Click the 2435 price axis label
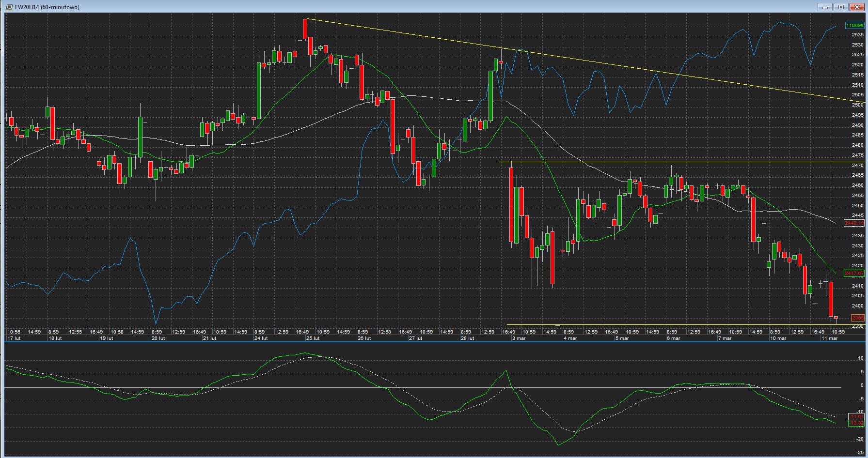The width and height of the screenshot is (868, 458). (857, 236)
